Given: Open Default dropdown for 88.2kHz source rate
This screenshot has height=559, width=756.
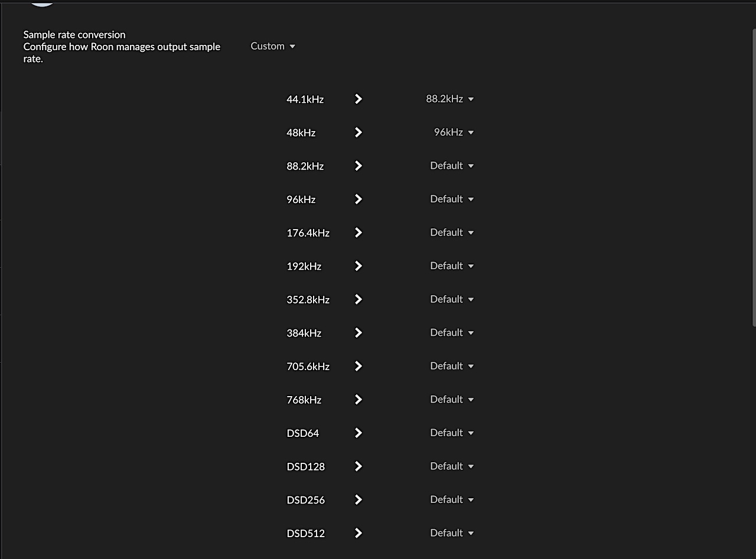Looking at the screenshot, I should (x=451, y=166).
